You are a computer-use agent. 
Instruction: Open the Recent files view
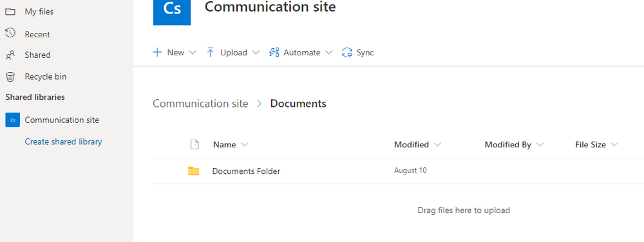(x=37, y=35)
